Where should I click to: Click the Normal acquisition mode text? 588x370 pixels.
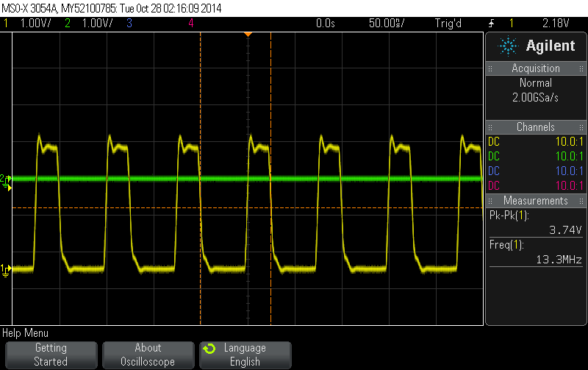pos(536,82)
